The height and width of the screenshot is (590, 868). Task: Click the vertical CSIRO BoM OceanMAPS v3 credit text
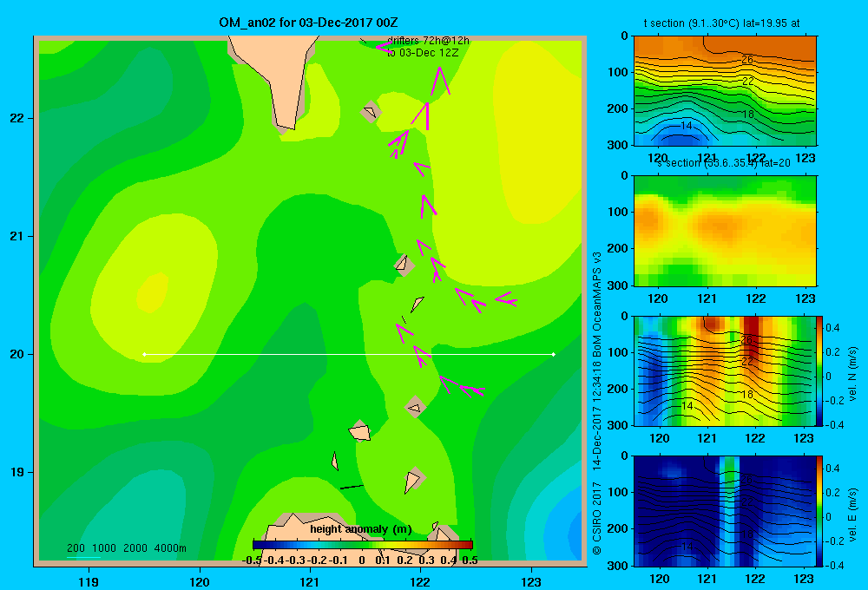597,403
